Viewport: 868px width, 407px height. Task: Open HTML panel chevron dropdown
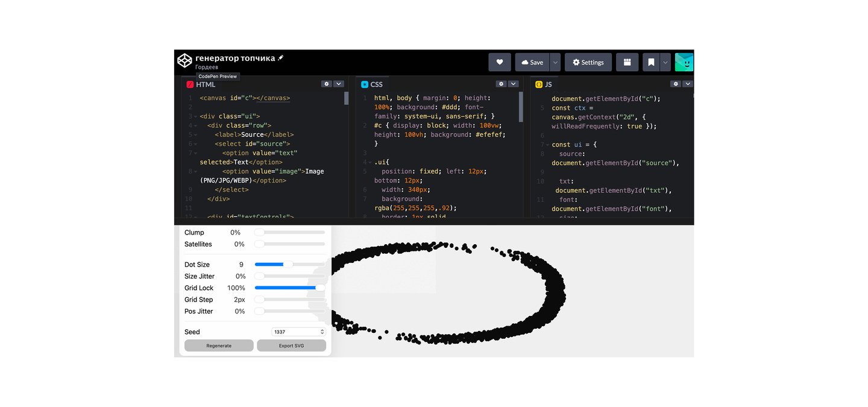(338, 84)
